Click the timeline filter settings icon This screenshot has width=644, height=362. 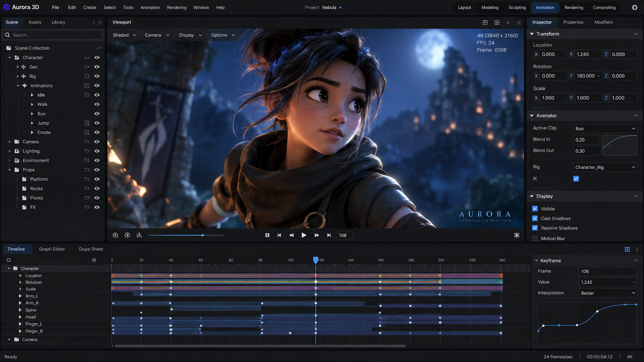coord(94,260)
